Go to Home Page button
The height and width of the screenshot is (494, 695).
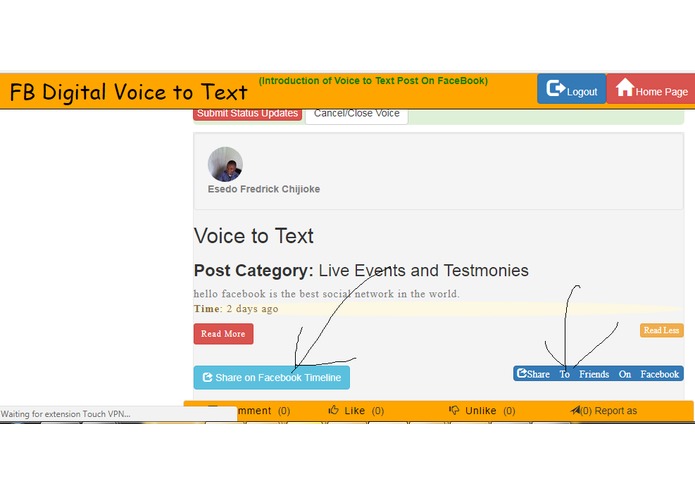[x=651, y=89]
